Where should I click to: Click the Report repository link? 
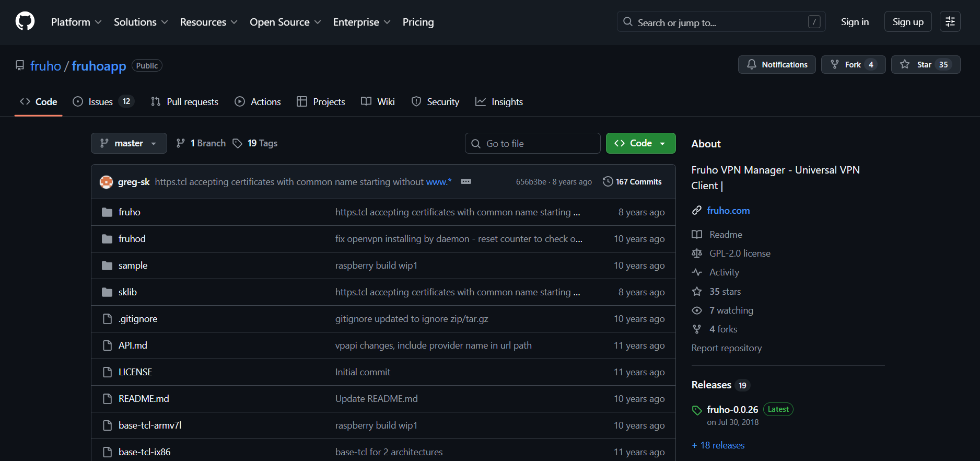727,348
